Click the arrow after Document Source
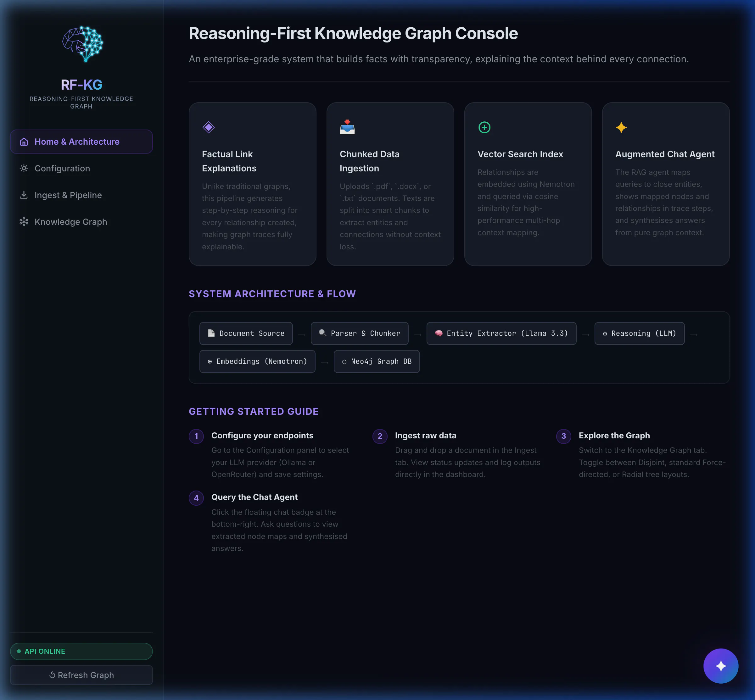 pyautogui.click(x=302, y=335)
